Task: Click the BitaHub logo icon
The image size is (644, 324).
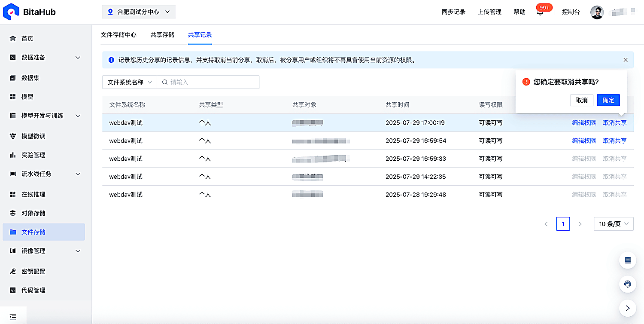Action: click(10, 12)
